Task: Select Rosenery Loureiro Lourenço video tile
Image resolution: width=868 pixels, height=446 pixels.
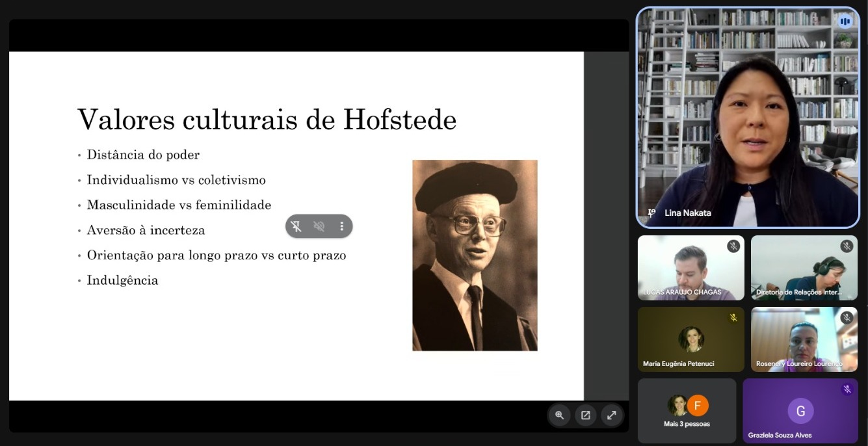Action: coord(804,339)
